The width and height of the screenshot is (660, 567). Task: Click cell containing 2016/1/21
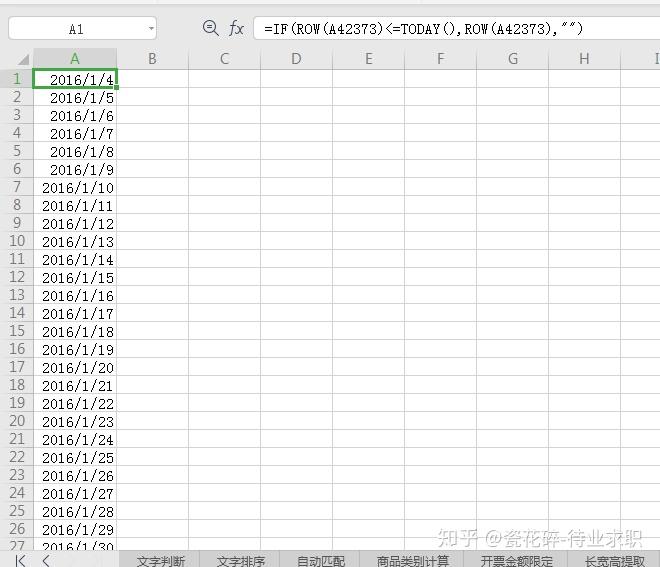coord(75,385)
